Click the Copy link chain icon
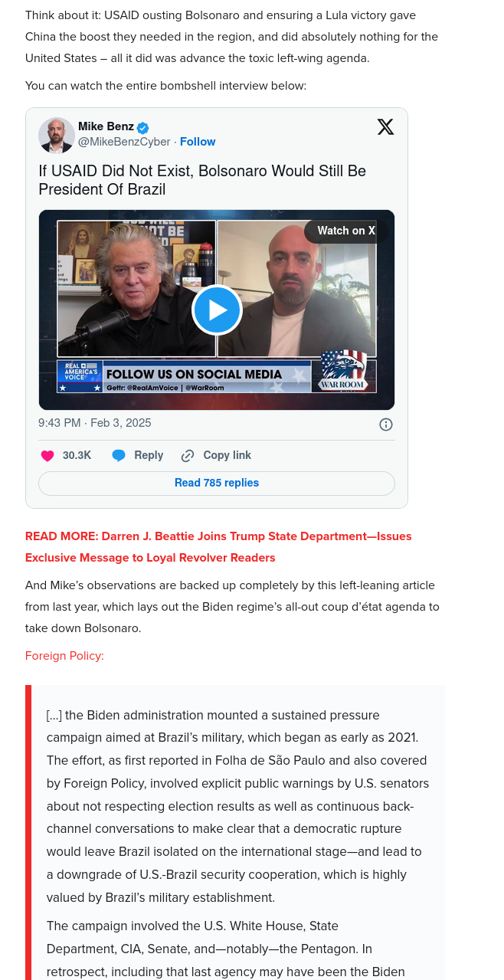This screenshot has width=504, height=980. tap(188, 456)
